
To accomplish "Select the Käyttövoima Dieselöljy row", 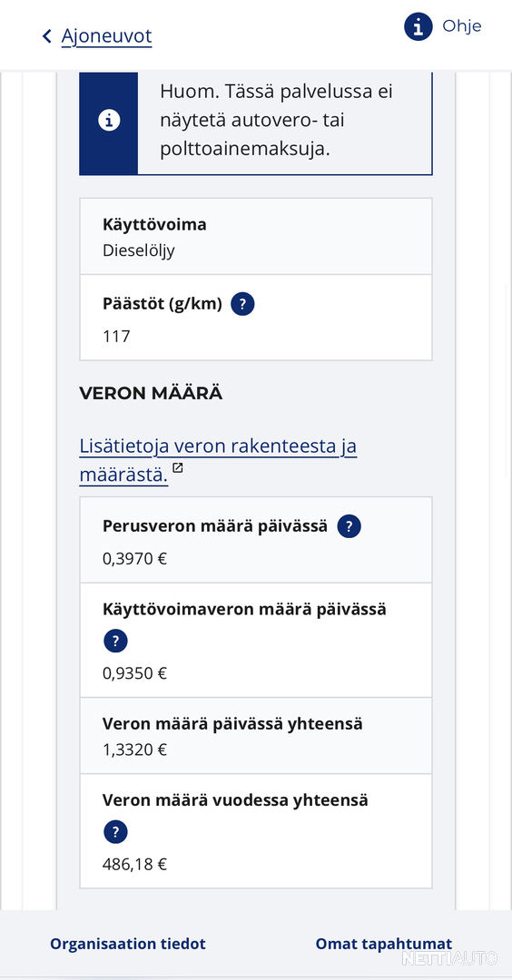I will coord(256,237).
